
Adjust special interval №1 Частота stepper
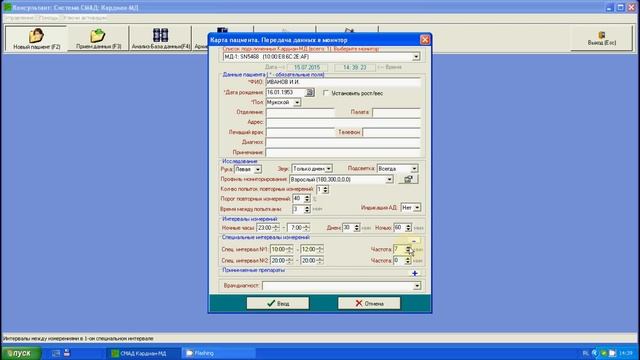point(408,249)
